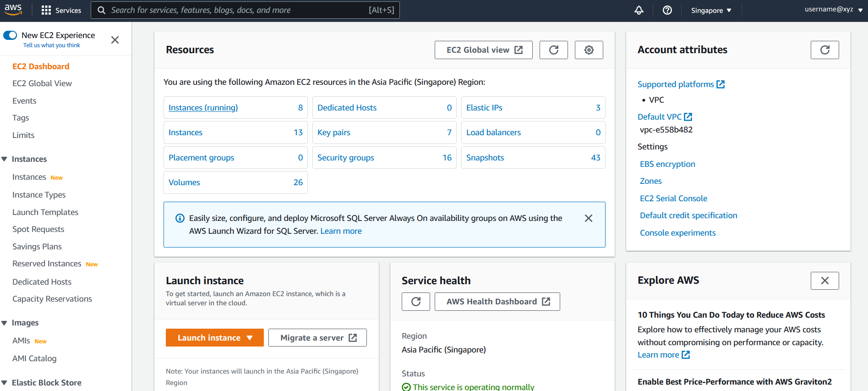
Task: Open Console experiments link
Action: [677, 233]
